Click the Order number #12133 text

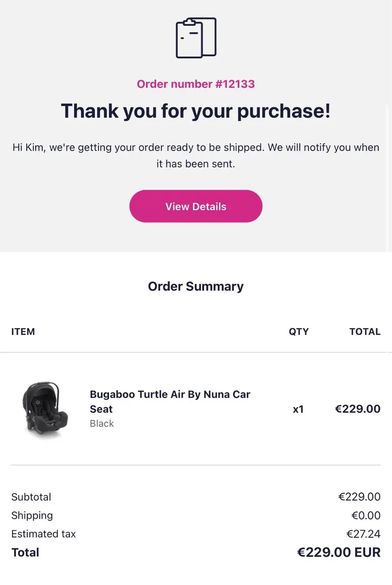196,84
